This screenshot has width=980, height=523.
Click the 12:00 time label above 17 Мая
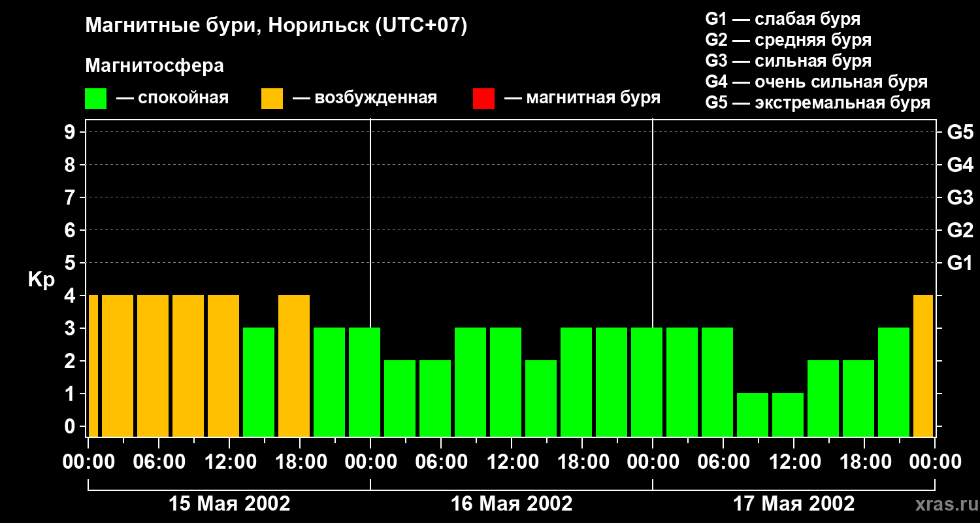click(794, 462)
